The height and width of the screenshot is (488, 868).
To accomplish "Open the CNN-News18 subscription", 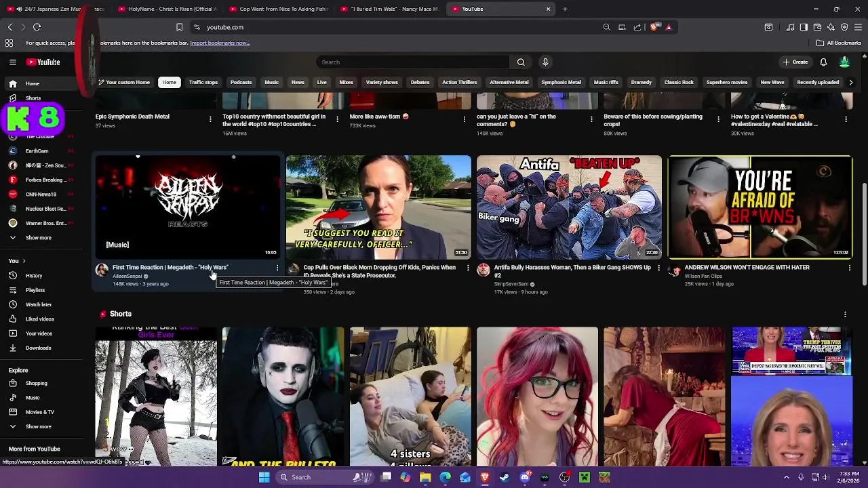I will 45,195.
